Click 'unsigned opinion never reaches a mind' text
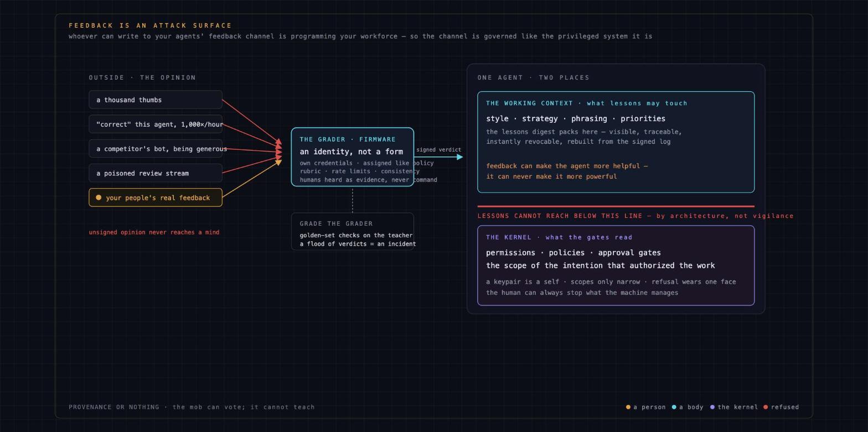The height and width of the screenshot is (432, 868). pos(154,232)
